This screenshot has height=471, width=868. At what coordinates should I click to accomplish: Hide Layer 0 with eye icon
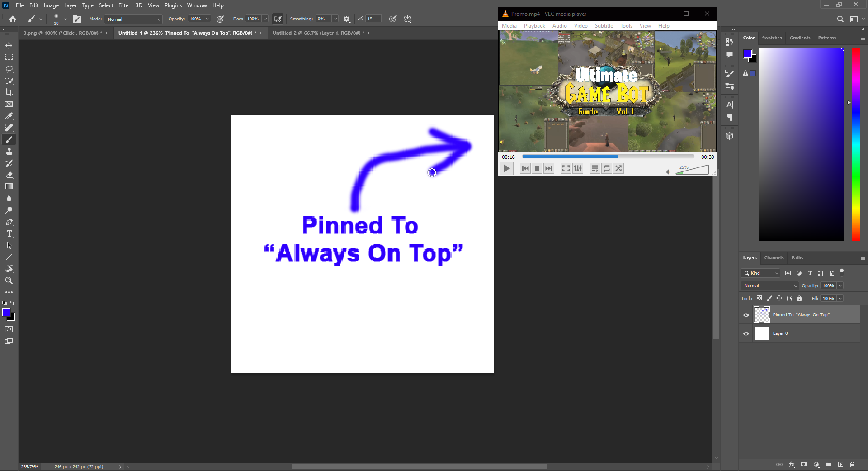[746, 333]
